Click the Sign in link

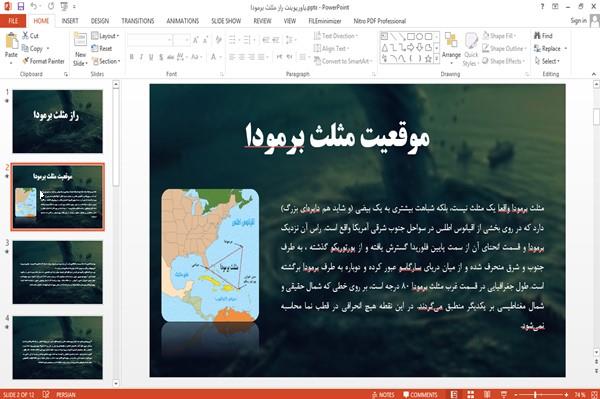578,21
